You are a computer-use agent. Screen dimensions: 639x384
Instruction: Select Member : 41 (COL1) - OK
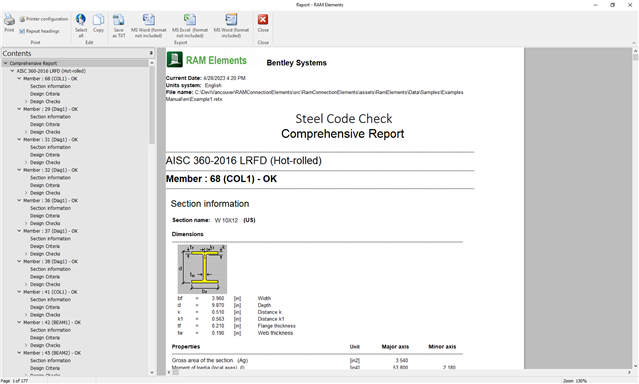click(50, 292)
